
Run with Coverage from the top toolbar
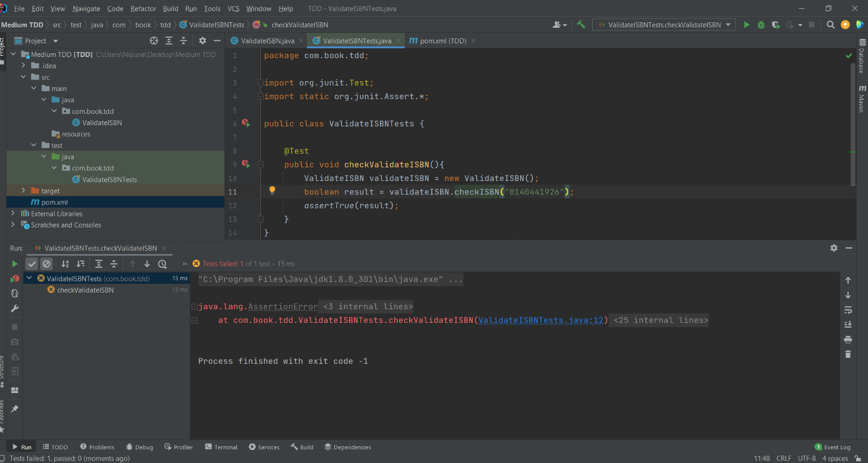[775, 25]
